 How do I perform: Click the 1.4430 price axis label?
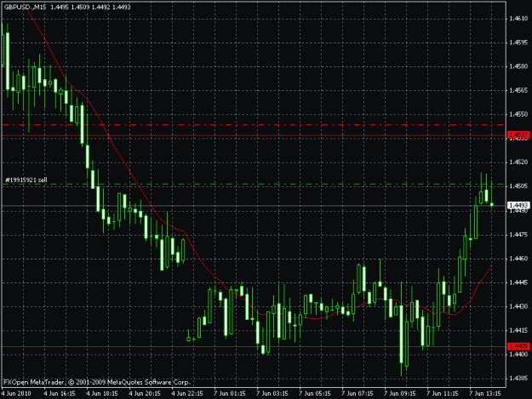pos(518,306)
